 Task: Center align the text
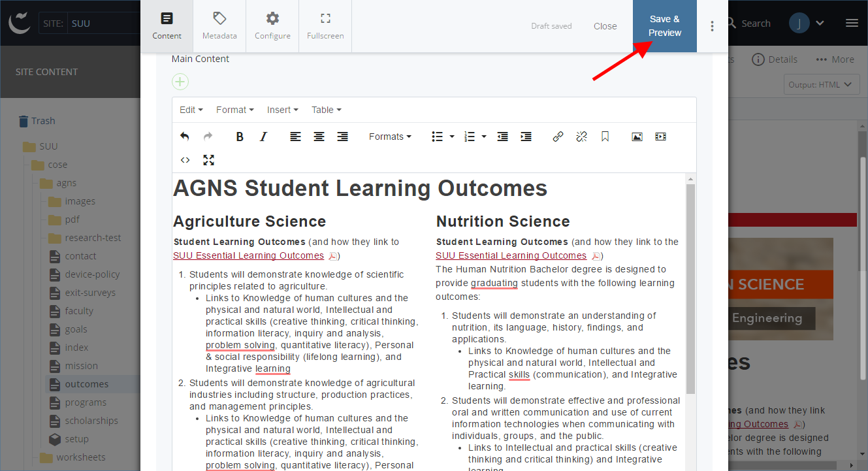click(x=319, y=137)
